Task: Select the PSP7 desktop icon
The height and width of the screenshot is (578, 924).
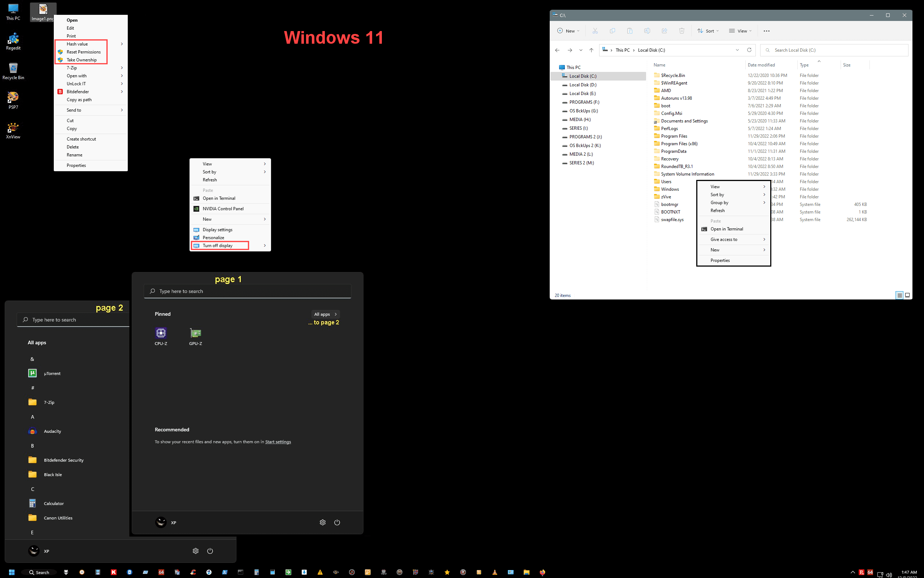Action: (13, 101)
